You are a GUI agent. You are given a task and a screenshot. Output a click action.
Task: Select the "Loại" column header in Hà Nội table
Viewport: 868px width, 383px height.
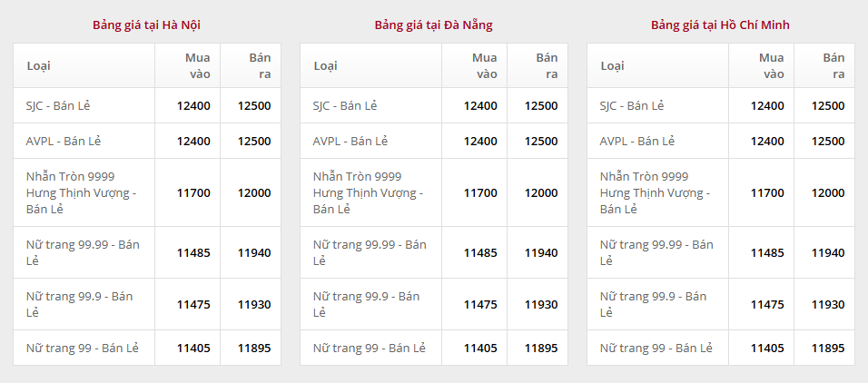tap(39, 65)
